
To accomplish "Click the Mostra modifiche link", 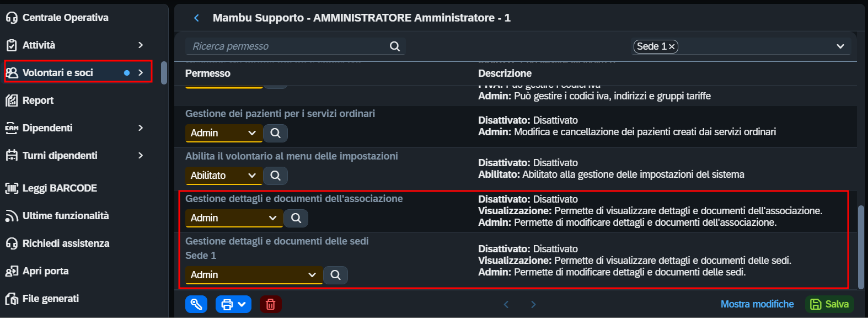I will 757,304.
